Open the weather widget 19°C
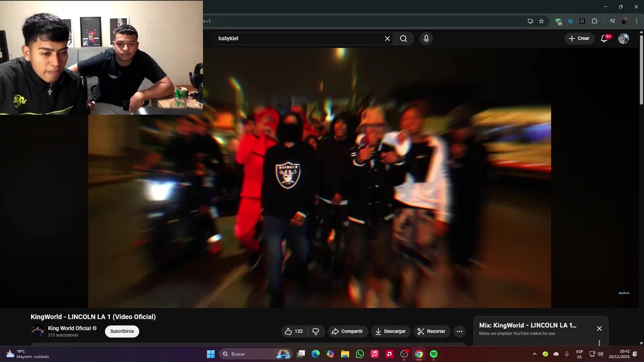The width and height of the screenshot is (644, 362). [x=28, y=354]
